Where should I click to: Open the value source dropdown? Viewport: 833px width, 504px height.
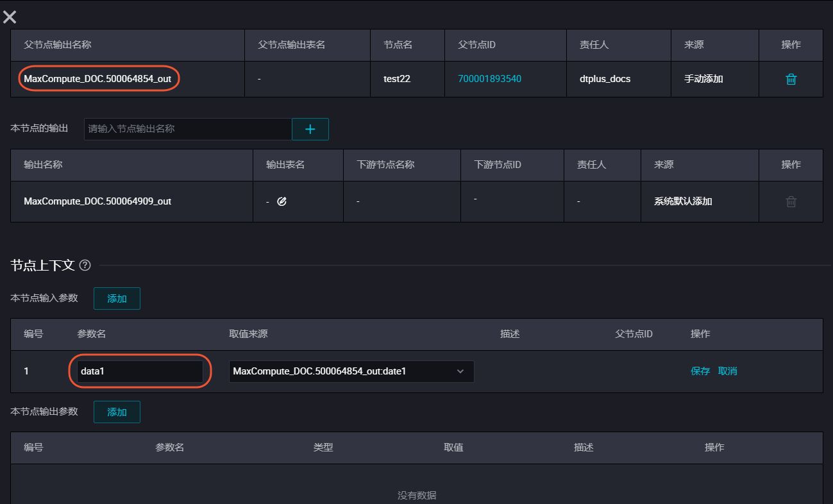(351, 371)
